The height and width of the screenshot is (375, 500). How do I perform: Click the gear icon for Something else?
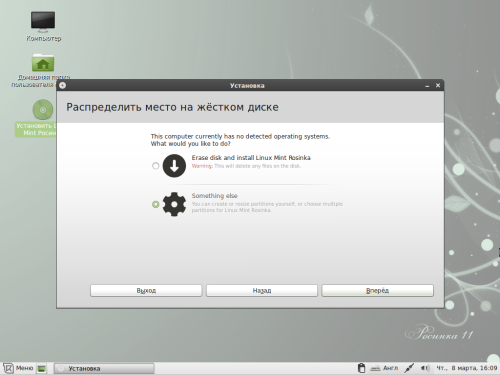coord(174,204)
